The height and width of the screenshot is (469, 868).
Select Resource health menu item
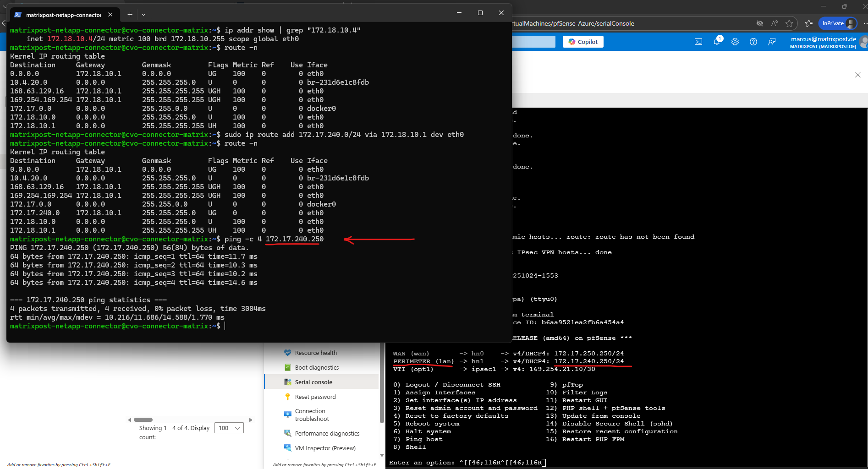click(316, 353)
